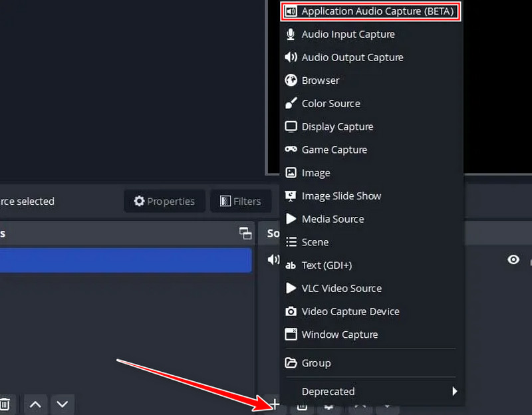Pop out the Scenes dock panel
This screenshot has width=532, height=415.
tap(245, 233)
